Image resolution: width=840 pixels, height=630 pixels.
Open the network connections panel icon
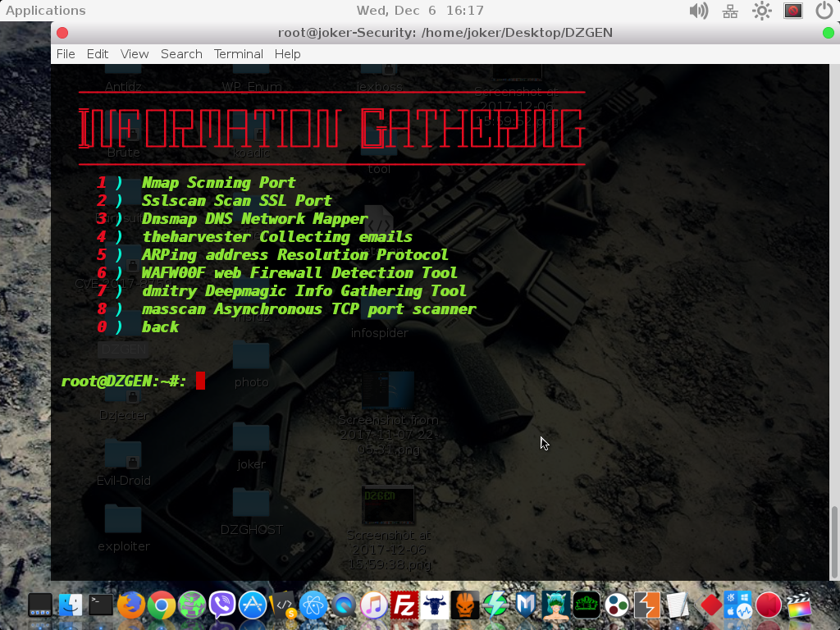[x=730, y=11]
